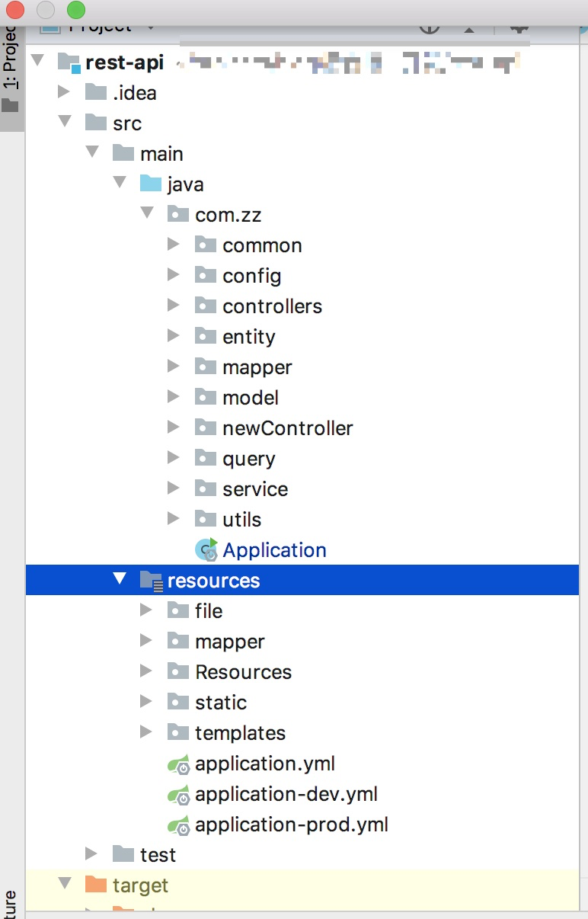
Task: Select the static folder label
Action: click(221, 703)
